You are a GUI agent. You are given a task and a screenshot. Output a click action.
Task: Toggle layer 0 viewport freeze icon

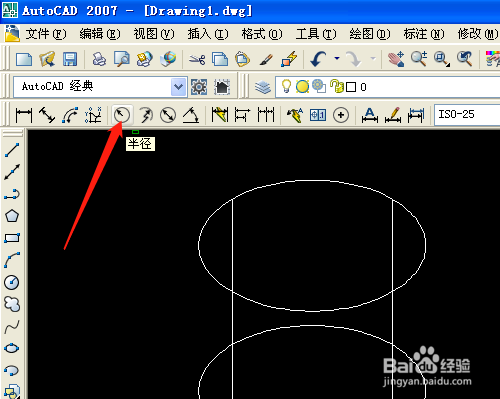(x=319, y=86)
